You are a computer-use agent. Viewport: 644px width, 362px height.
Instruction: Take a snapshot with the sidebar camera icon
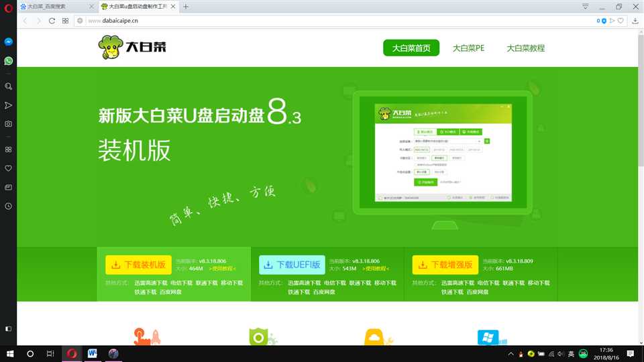tap(8, 123)
